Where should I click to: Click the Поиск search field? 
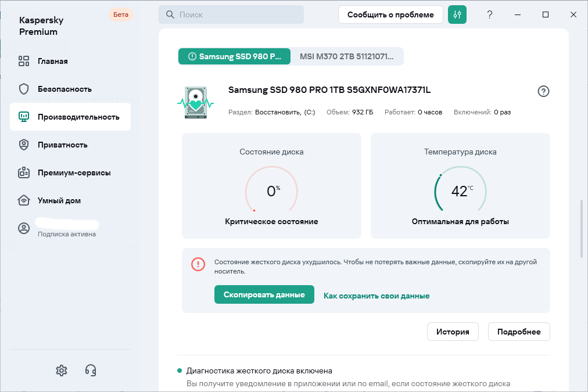point(231,15)
